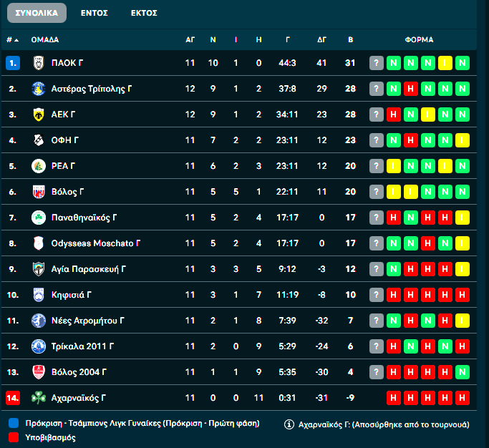Image resolution: width=489 pixels, height=448 pixels.
Task: Click the blue promotion legend swatch
Action: click(13, 424)
